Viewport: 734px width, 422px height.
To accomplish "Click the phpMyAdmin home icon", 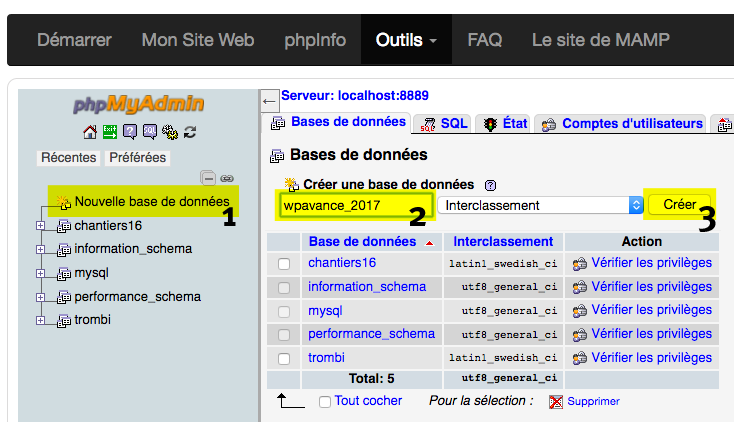I will 90,132.
